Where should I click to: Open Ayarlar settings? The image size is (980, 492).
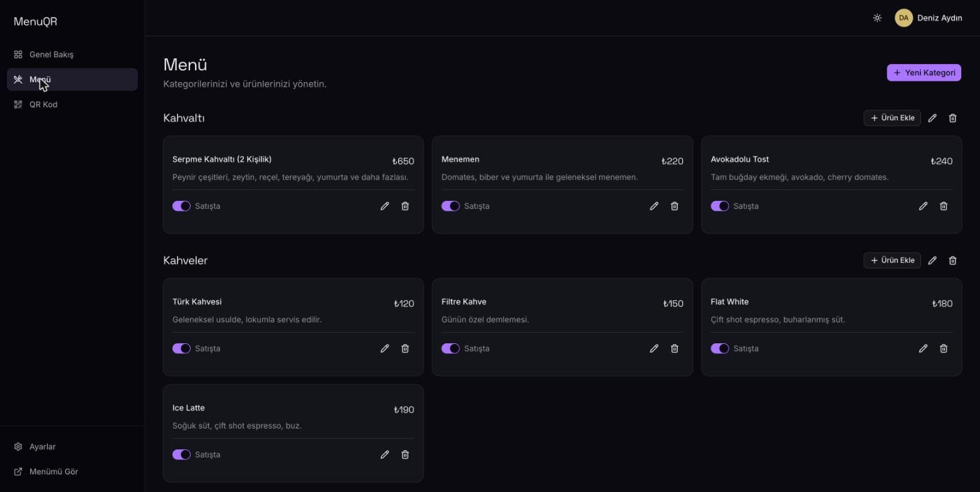click(72, 447)
